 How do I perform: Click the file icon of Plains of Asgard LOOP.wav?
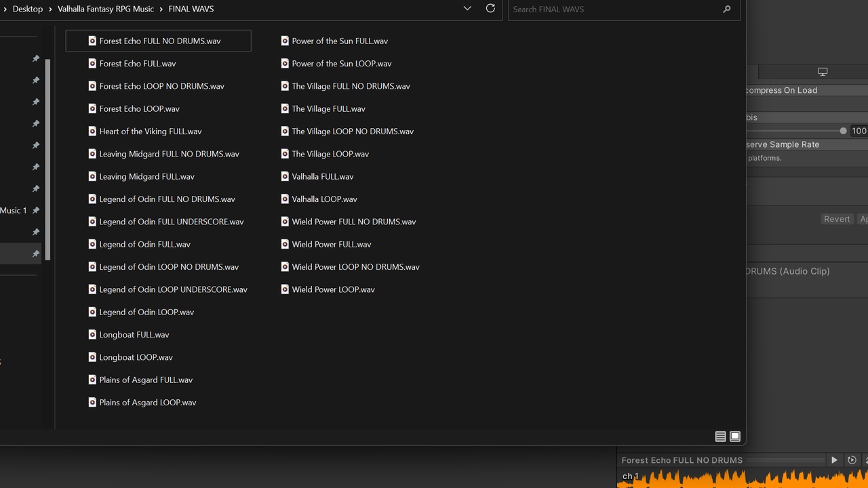[x=92, y=403]
